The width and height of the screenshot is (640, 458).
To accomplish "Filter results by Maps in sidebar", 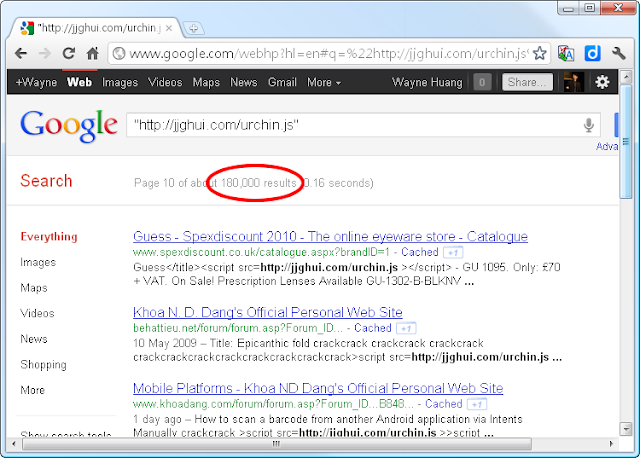I will (34, 288).
